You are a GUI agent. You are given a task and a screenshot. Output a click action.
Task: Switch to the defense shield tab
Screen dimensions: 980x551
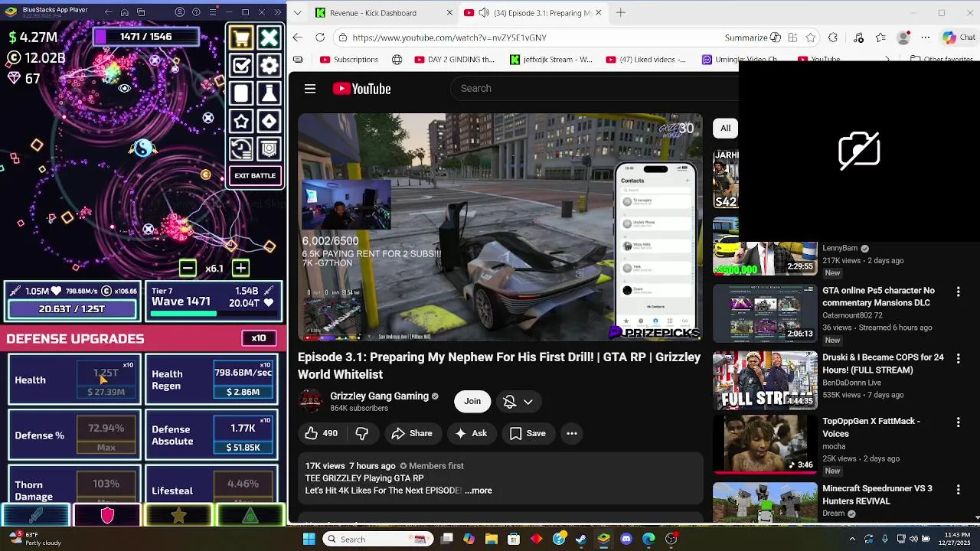(107, 516)
